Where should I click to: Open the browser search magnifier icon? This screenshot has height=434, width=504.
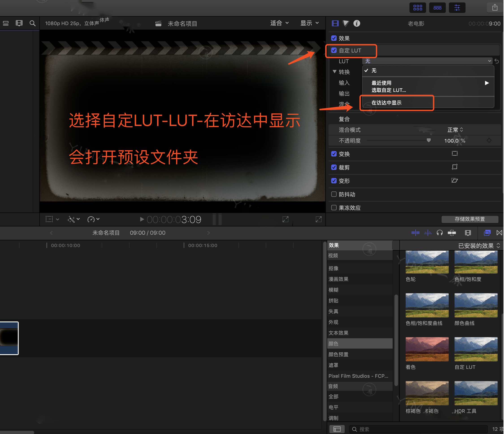[32, 23]
